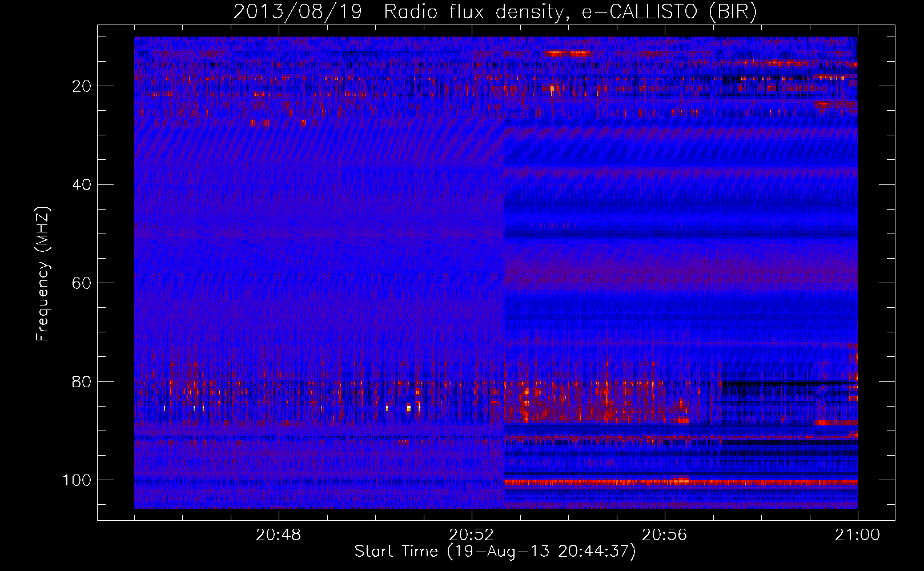Screen dimensions: 924x571
Task: Click the 40 MHz frequency tick label
Action: pos(82,185)
